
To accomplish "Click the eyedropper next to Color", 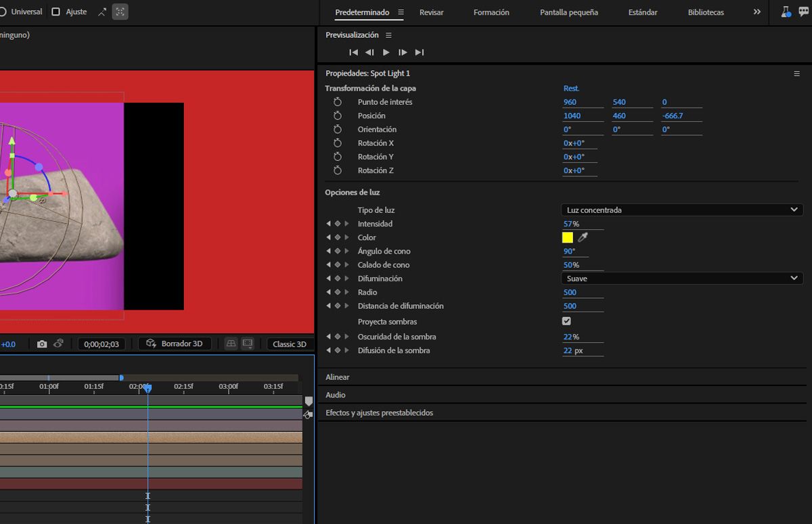I will pyautogui.click(x=583, y=237).
